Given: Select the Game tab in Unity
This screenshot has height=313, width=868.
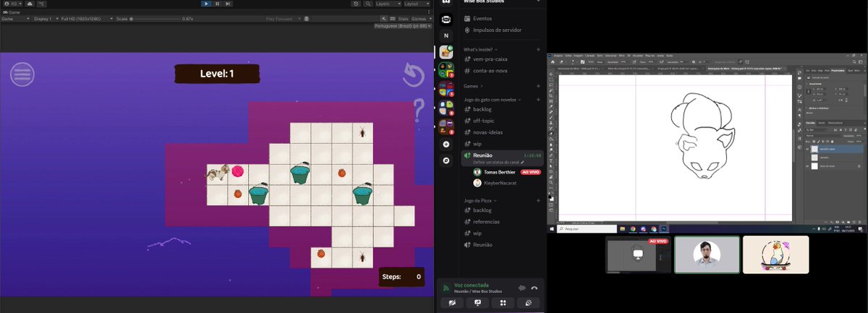Looking at the screenshot, I should 12,12.
